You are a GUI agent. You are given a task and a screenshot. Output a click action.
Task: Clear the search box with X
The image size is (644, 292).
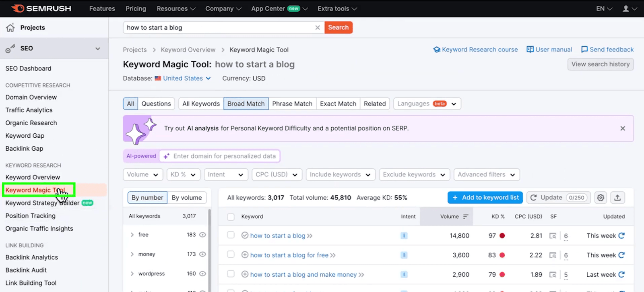(318, 27)
